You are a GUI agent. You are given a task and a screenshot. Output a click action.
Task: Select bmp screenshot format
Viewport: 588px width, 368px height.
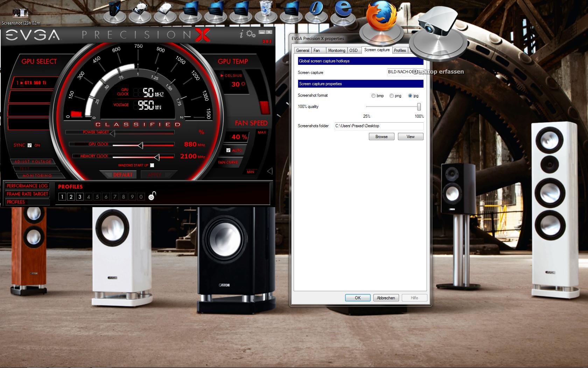coord(373,96)
